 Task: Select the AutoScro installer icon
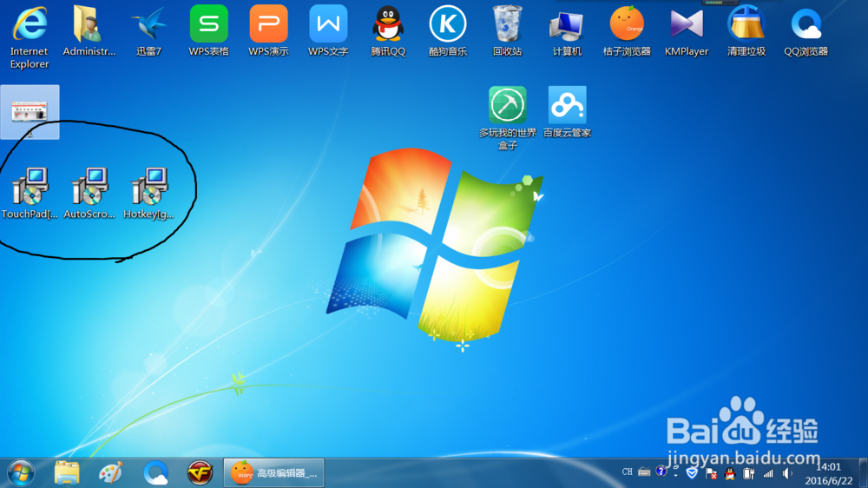click(89, 194)
